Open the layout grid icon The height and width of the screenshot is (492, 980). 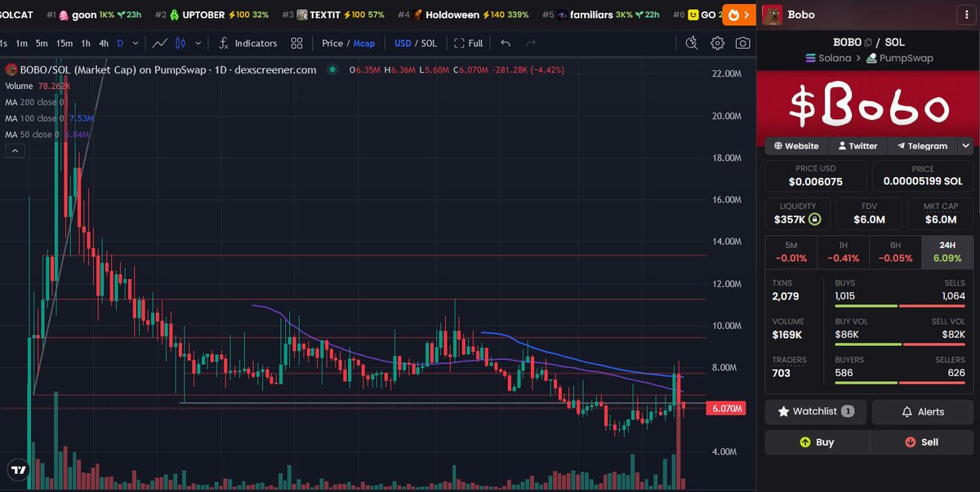[x=296, y=43]
